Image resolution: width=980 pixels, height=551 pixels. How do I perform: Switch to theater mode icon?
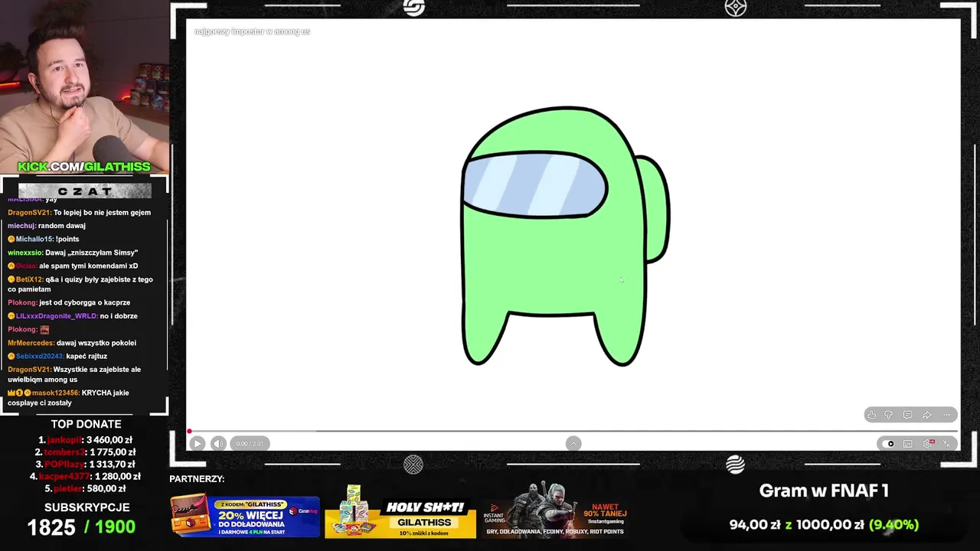908,444
